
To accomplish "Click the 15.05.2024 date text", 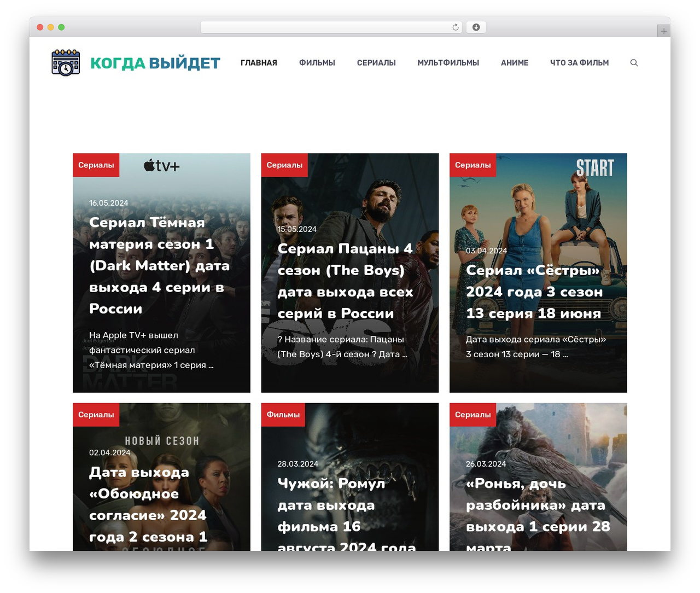I will [297, 229].
